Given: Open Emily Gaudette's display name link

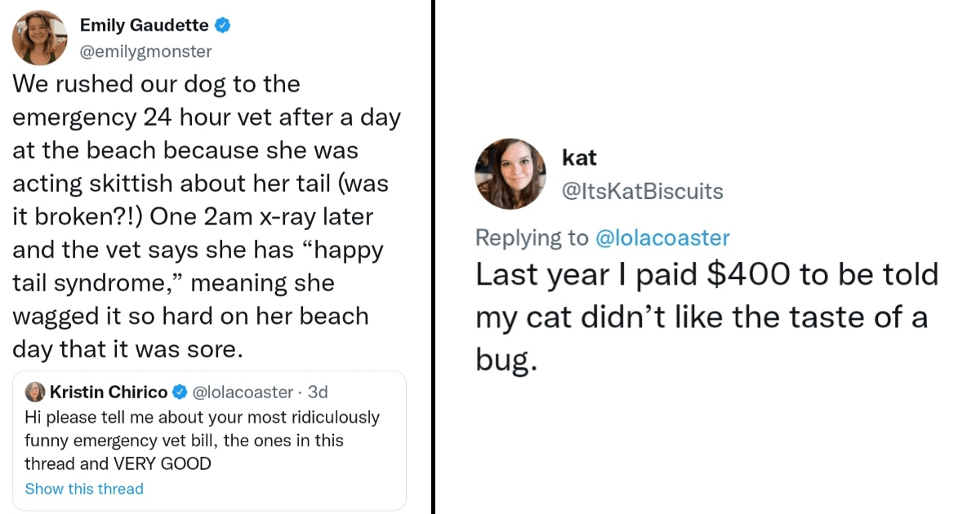Looking at the screenshot, I should 144,25.
